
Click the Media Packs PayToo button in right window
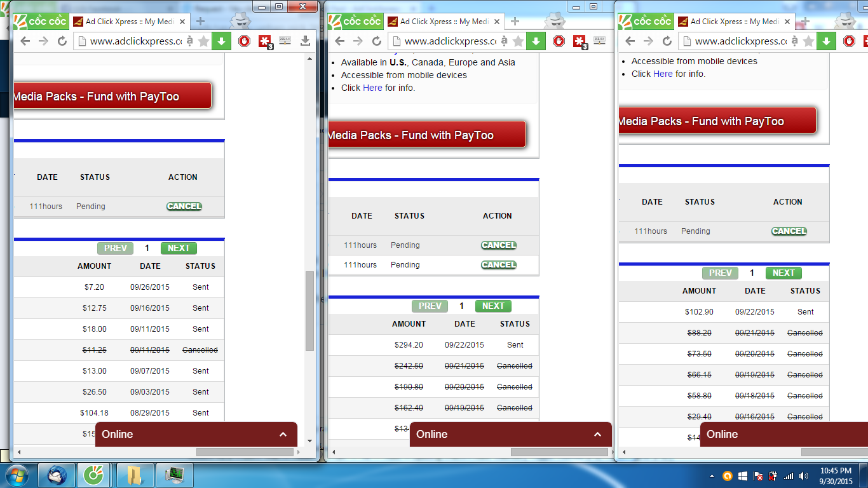click(x=717, y=121)
